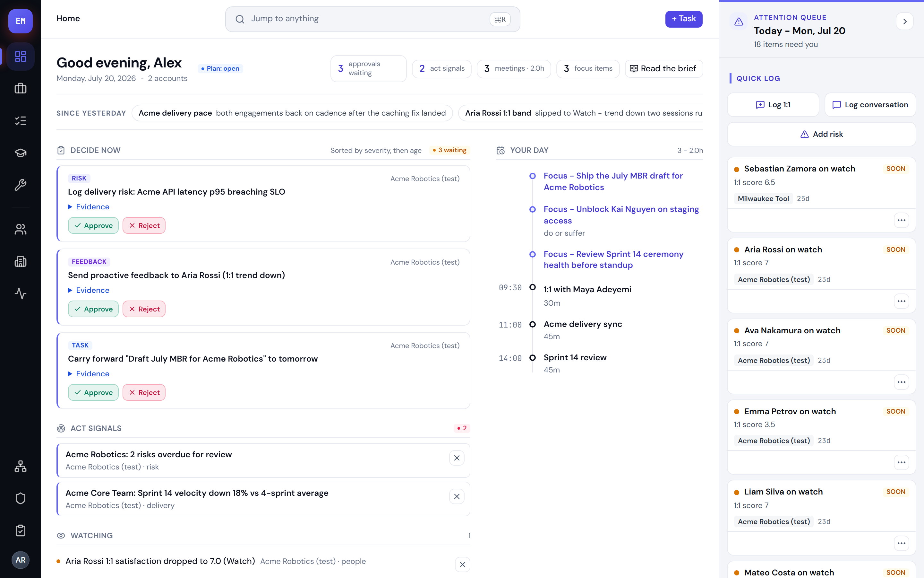
Task: Open the shield icon in sidebar
Action: pos(20,498)
